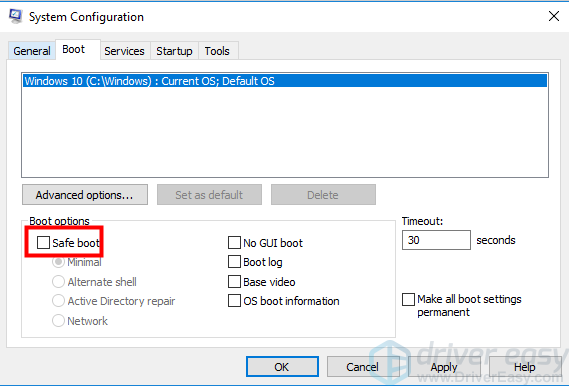Enable the Safe boot checkbox

pos(44,242)
